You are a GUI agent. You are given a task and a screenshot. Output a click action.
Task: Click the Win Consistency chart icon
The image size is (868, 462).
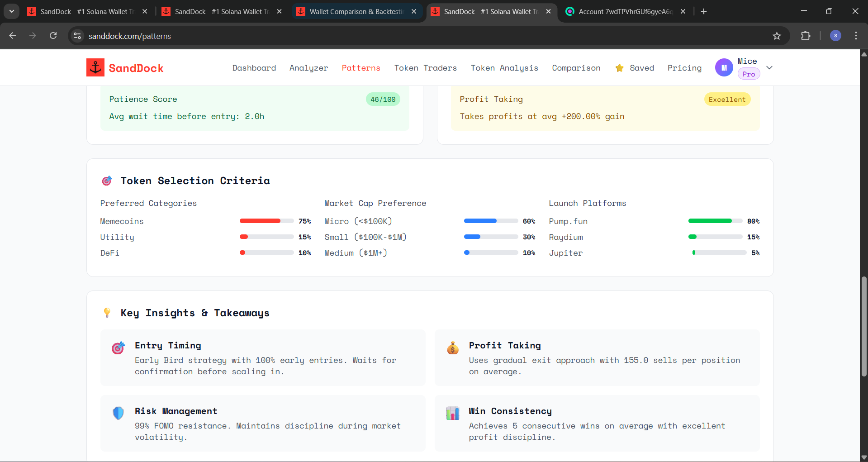coord(452,413)
